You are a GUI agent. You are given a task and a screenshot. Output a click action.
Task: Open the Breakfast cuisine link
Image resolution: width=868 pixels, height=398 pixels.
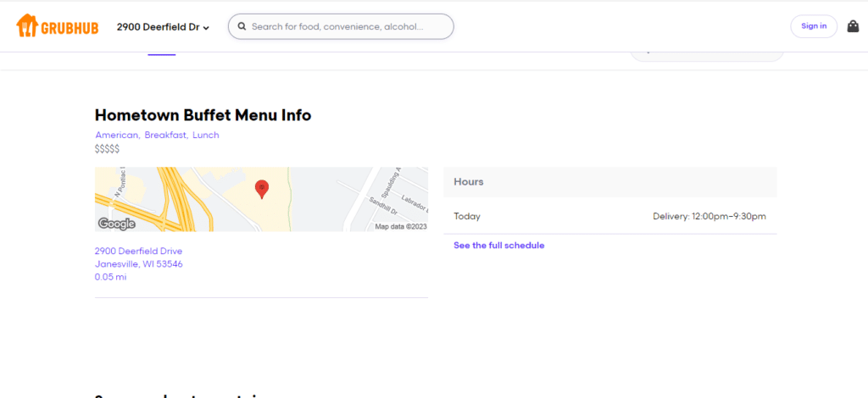167,135
